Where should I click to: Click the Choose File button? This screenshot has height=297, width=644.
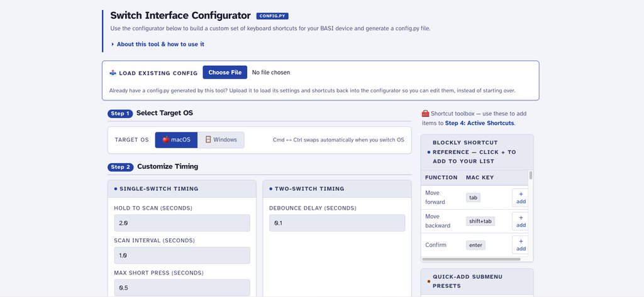tap(225, 73)
